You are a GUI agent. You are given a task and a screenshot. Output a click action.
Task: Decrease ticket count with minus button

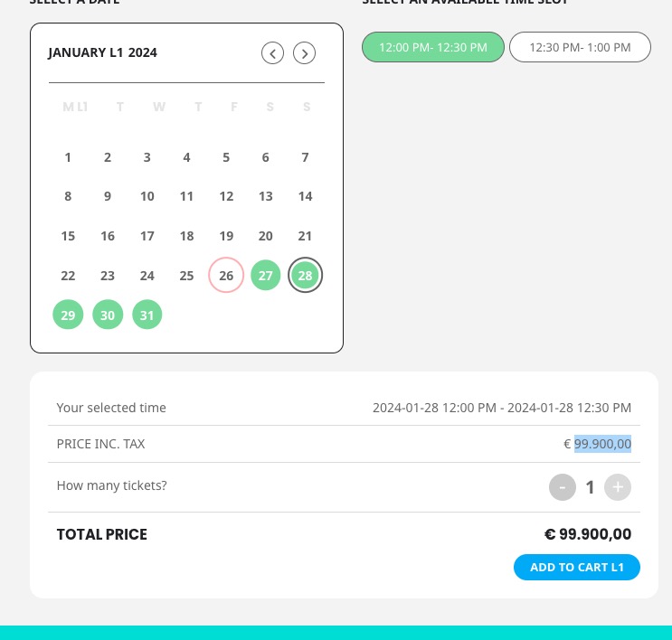pyautogui.click(x=563, y=487)
